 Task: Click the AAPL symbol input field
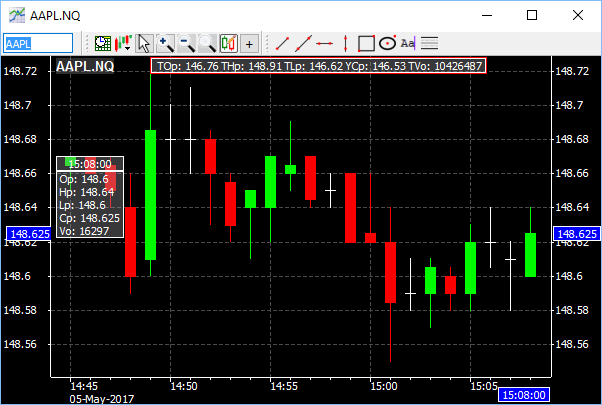[38, 43]
